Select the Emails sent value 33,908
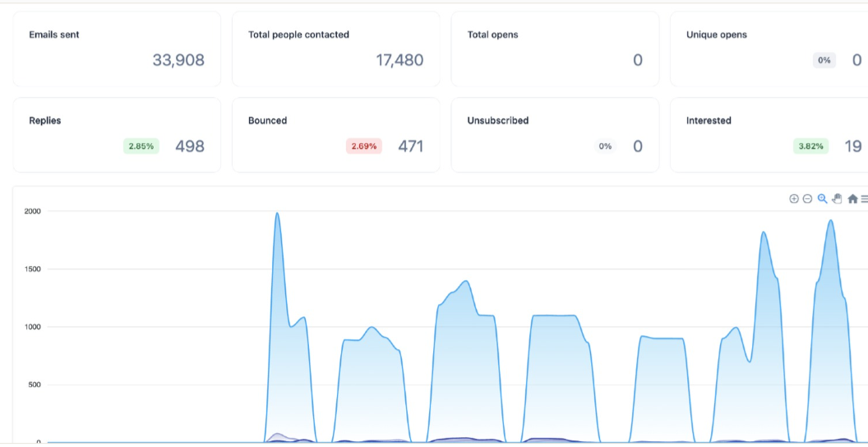 178,60
